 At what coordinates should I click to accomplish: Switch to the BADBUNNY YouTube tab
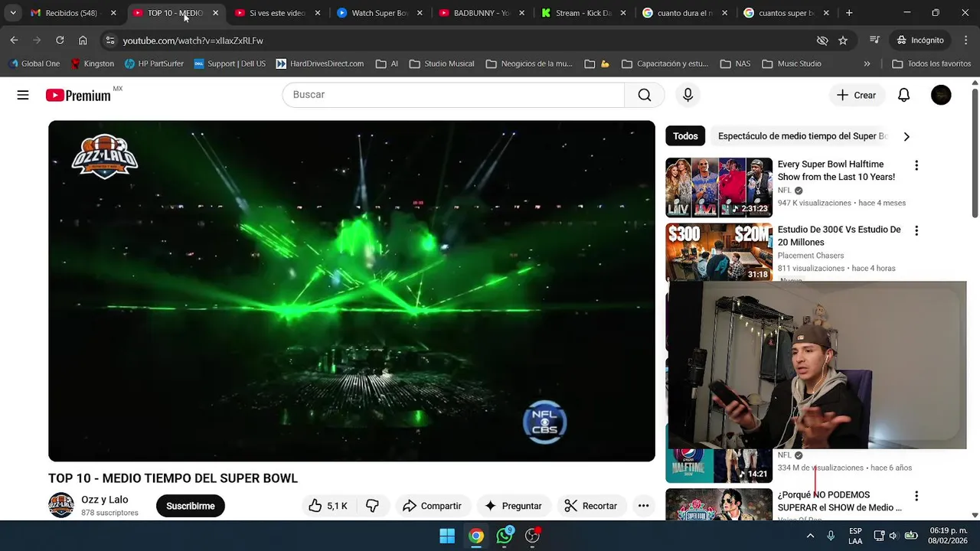click(481, 13)
